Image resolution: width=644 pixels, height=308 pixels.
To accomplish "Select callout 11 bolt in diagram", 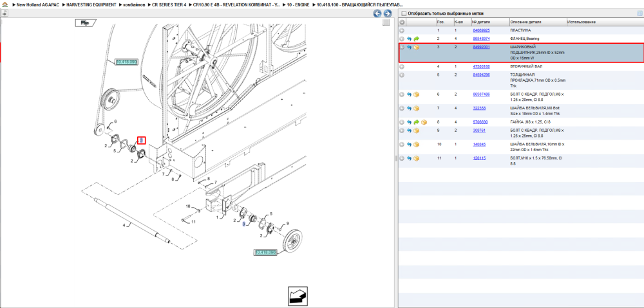I will [x=193, y=222].
